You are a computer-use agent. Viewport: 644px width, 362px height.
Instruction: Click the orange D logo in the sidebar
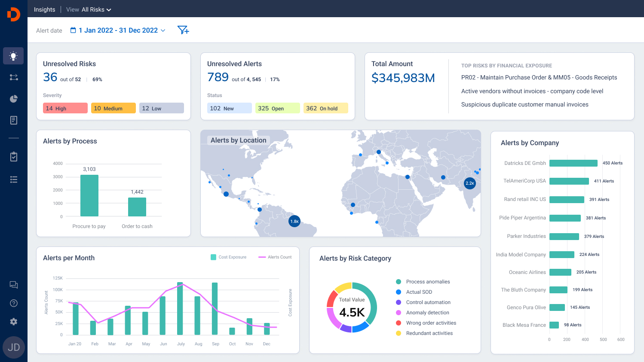[x=14, y=14]
